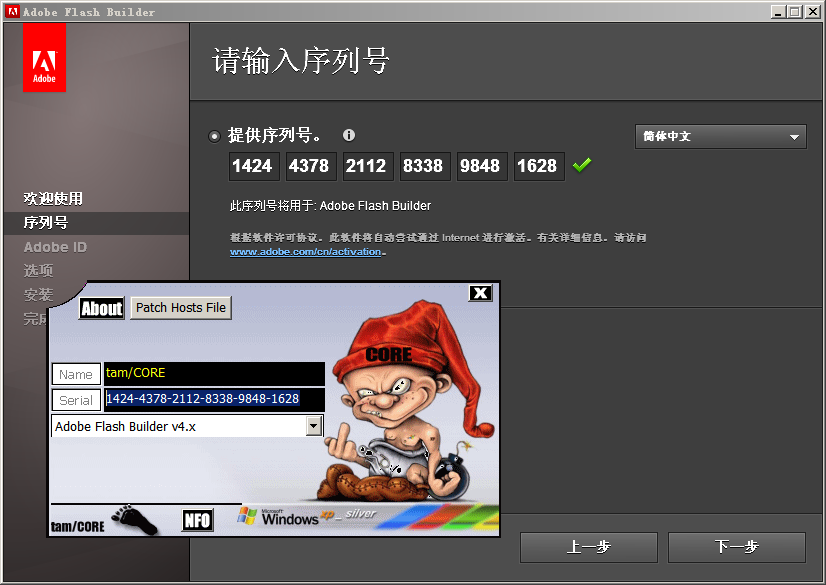Click the serial field containing 9848

(x=481, y=166)
